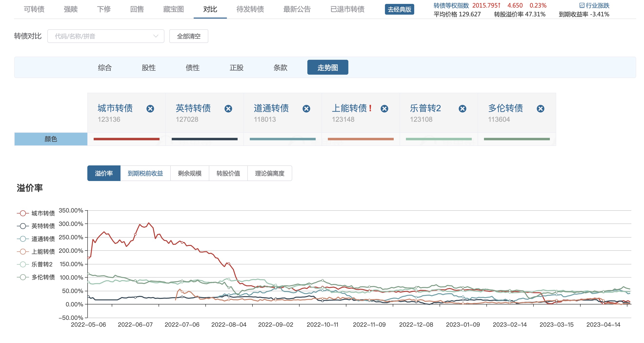Select the 条款 comparison tab
The height and width of the screenshot is (343, 644).
pyautogui.click(x=280, y=68)
